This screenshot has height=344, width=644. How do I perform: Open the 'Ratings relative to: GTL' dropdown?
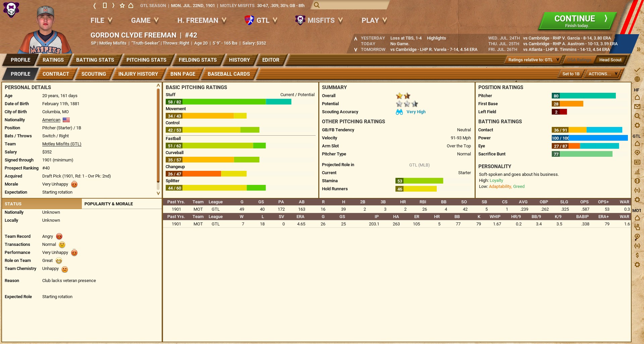[x=534, y=60]
